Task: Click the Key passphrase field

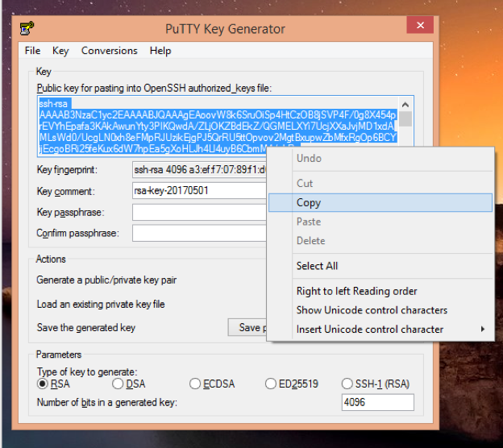Action: click(x=199, y=212)
